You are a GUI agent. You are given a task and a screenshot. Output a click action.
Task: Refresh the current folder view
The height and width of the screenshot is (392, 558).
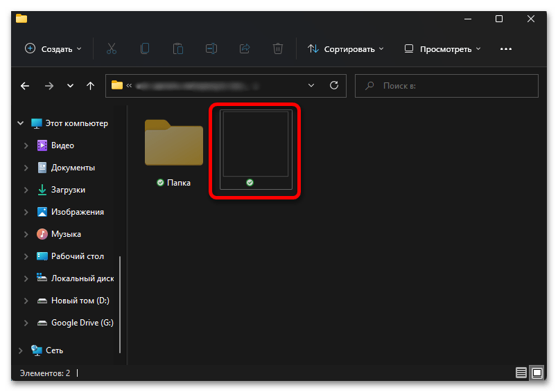(334, 86)
